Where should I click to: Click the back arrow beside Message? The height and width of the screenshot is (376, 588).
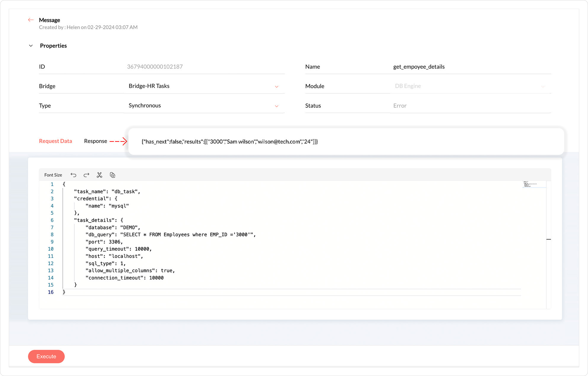[x=31, y=20]
